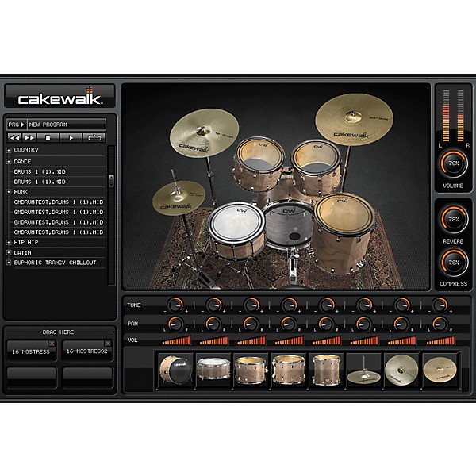The width and height of the screenshot is (476, 476).
Task: Click the second tom Pan knob
Action: click(x=289, y=324)
